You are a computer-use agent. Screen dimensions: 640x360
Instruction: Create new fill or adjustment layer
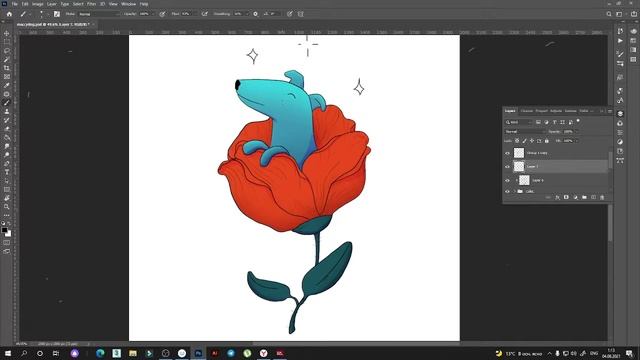click(x=575, y=198)
